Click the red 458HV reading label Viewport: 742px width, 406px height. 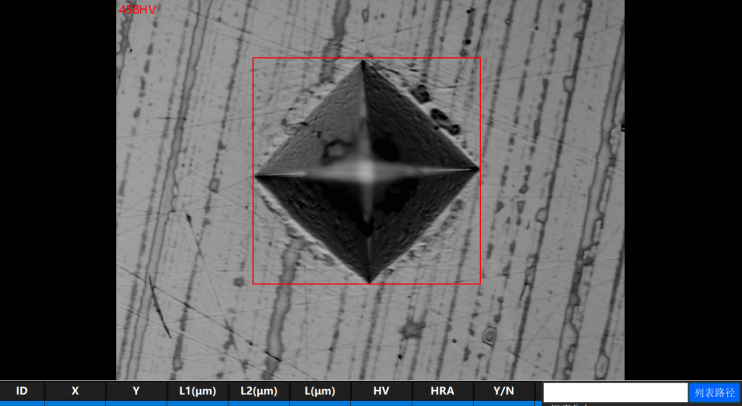tap(138, 9)
